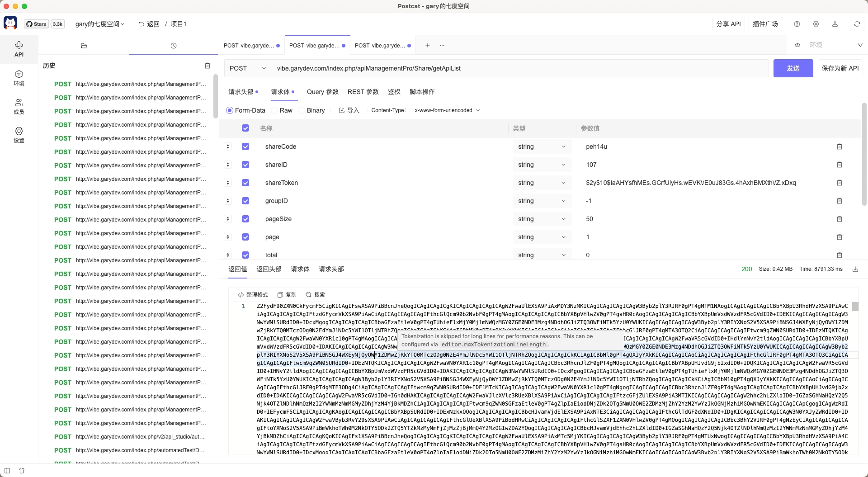Select the Binary body radio button

point(302,110)
